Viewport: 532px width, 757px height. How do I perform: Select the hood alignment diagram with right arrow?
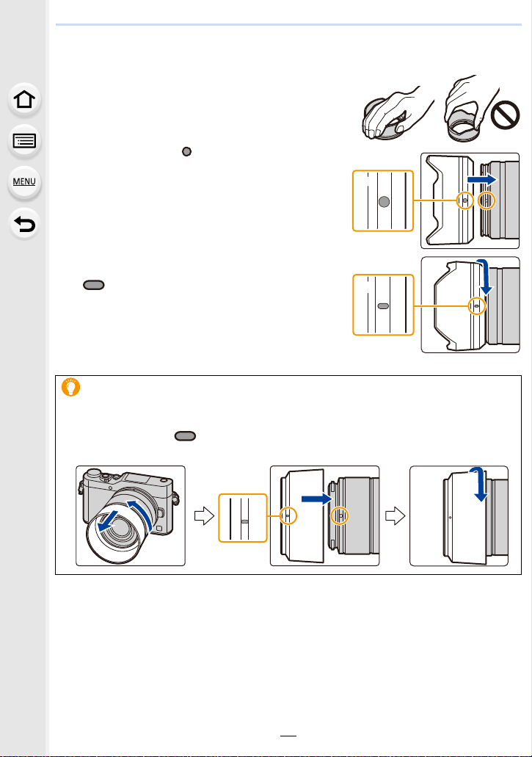(x=470, y=201)
